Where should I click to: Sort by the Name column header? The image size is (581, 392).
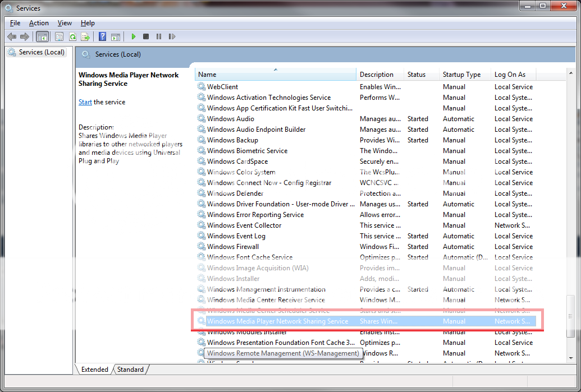pyautogui.click(x=275, y=75)
